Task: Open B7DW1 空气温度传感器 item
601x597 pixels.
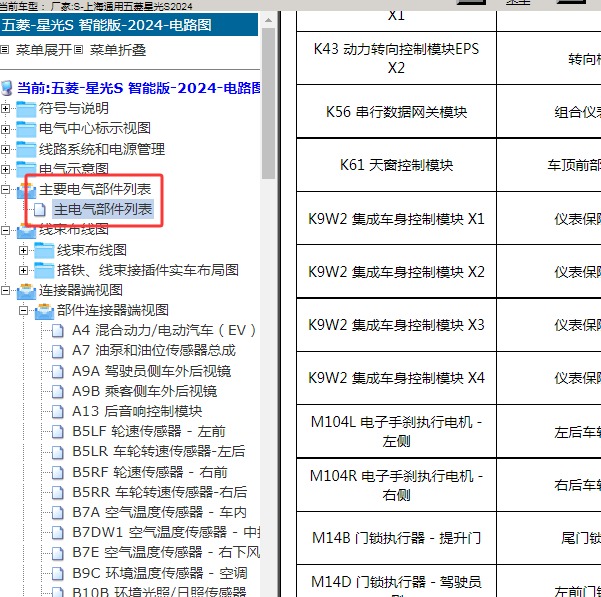Action: pos(166,532)
